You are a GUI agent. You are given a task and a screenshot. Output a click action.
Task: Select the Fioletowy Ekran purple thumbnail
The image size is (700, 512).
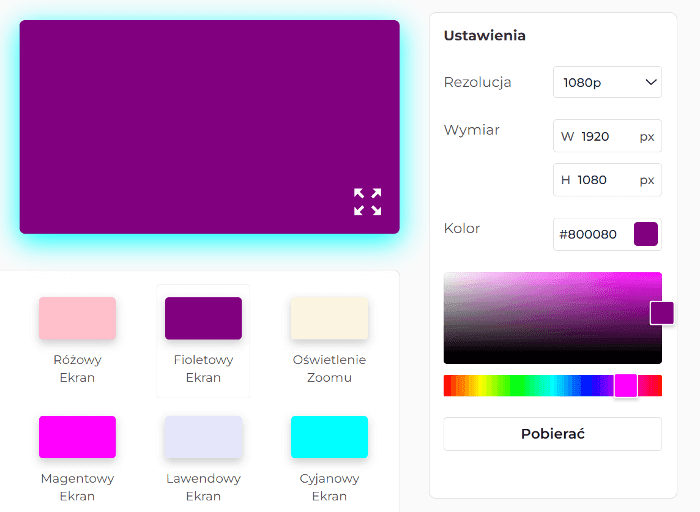(x=203, y=318)
